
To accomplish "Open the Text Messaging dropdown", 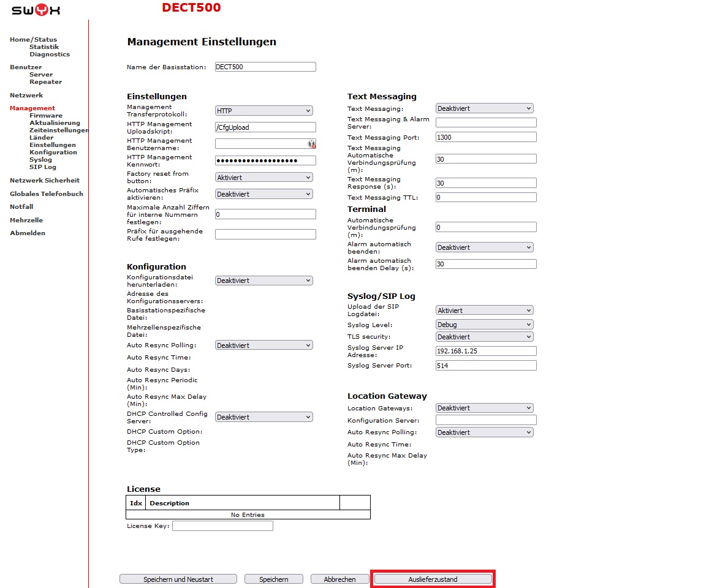I will click(484, 108).
